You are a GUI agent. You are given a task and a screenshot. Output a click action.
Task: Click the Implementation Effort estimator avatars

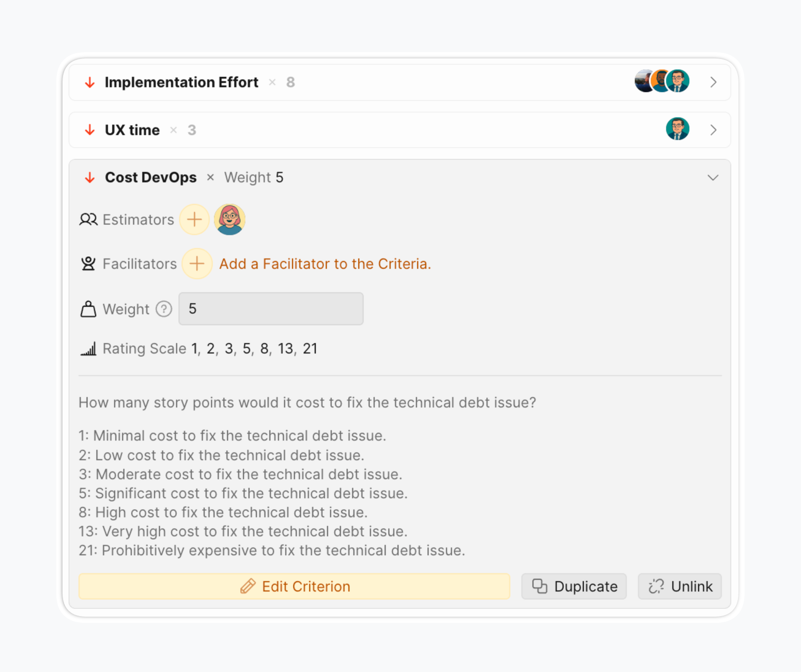661,81
